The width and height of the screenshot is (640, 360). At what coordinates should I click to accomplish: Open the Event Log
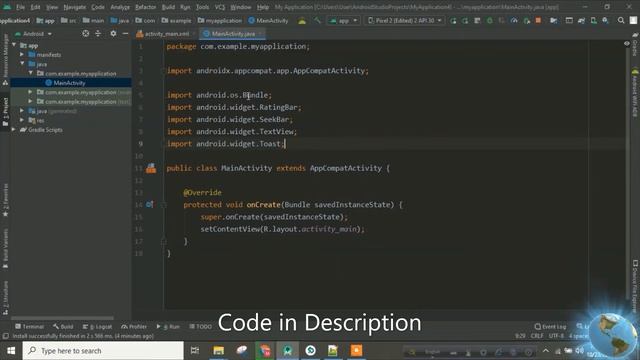coord(550,327)
